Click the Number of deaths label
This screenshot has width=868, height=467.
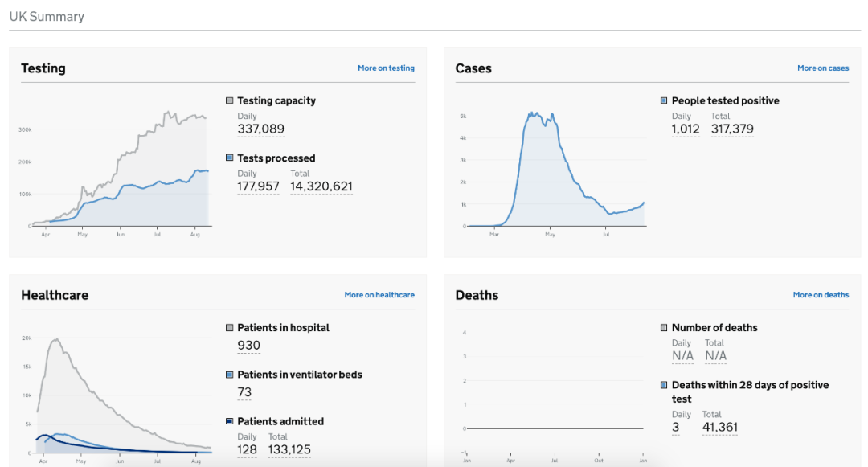click(714, 328)
